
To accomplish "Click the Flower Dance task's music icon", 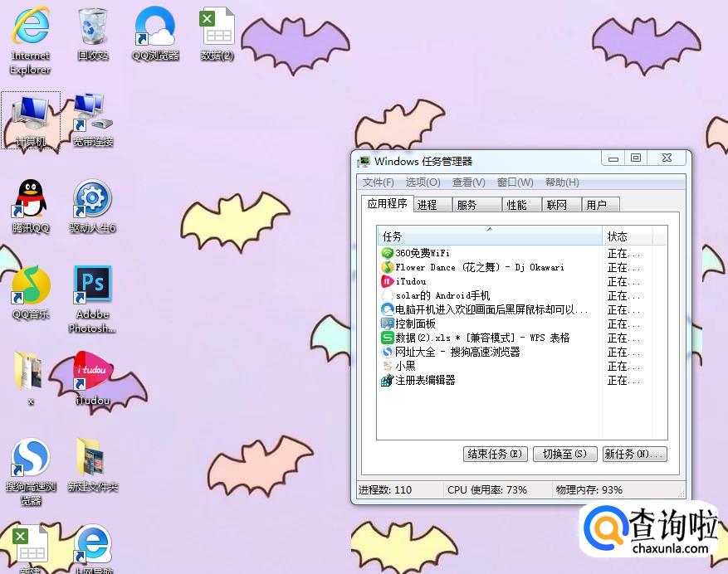I will [387, 267].
